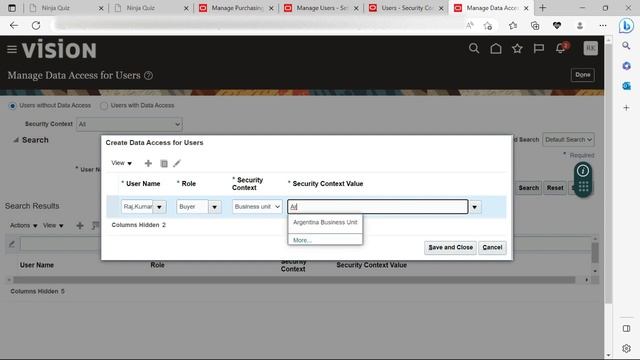Open the Security Context Business unit dropdown
The image size is (640, 360).
coord(257,207)
